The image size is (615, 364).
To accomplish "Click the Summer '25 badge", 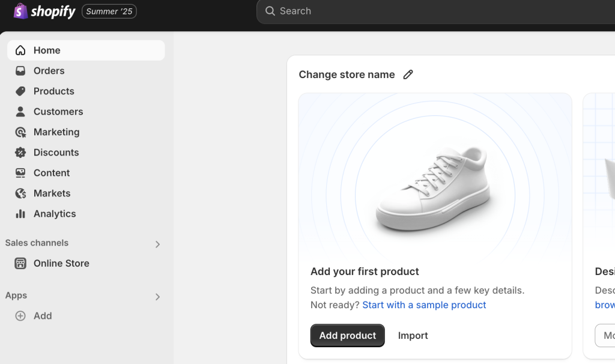I will [109, 11].
